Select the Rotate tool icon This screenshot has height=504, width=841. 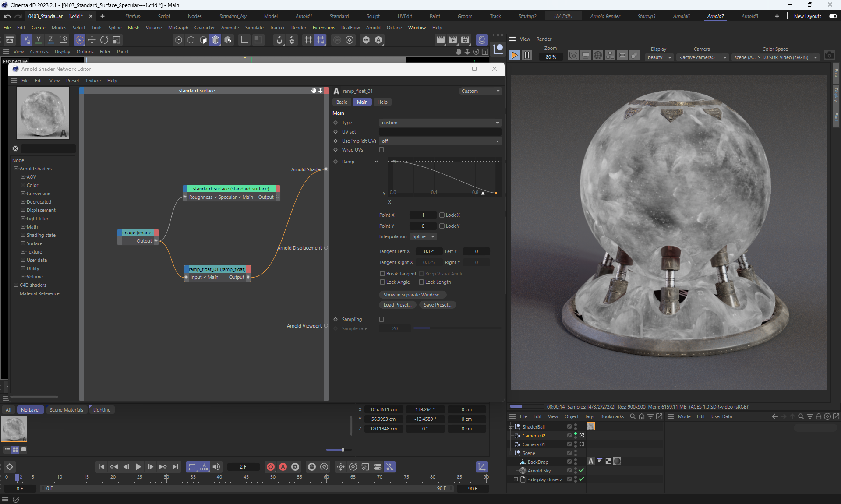click(x=104, y=40)
